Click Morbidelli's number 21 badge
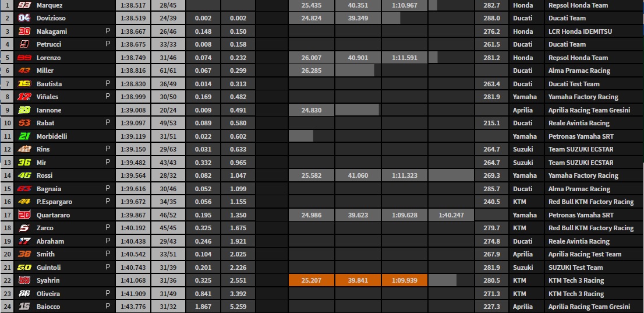The width and height of the screenshot is (644, 313). (x=24, y=136)
